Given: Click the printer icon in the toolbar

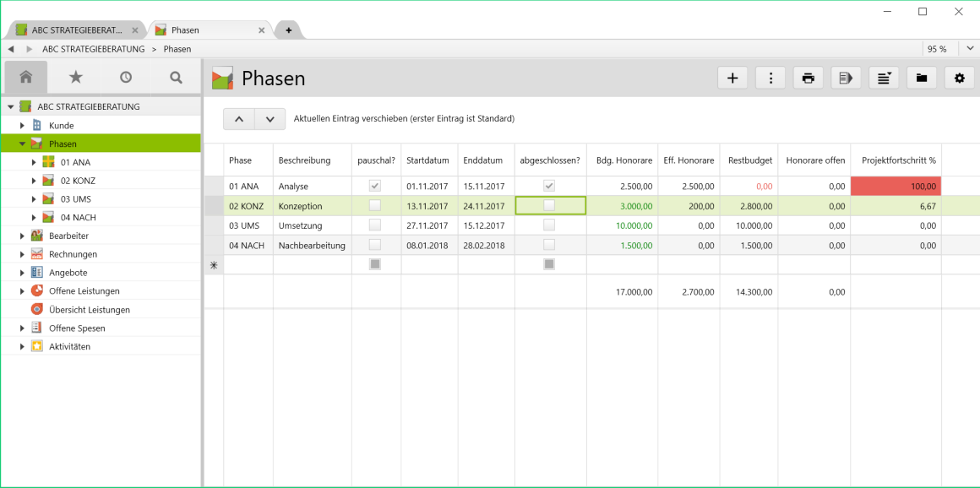Looking at the screenshot, I should coord(808,78).
